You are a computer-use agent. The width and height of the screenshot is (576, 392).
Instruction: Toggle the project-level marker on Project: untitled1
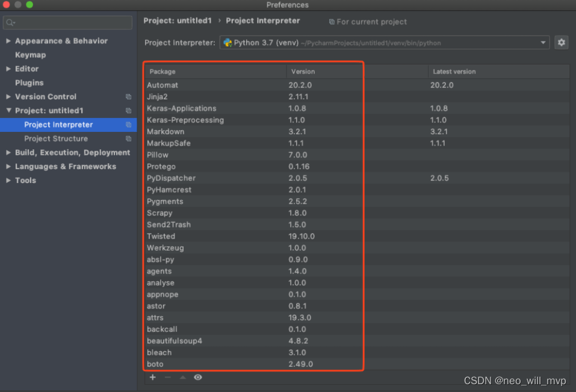point(128,110)
